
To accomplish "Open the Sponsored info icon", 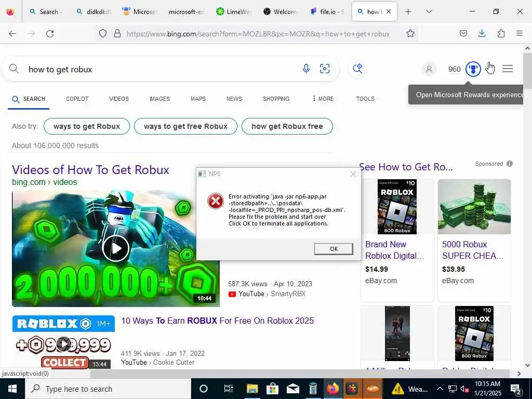I will [510, 164].
